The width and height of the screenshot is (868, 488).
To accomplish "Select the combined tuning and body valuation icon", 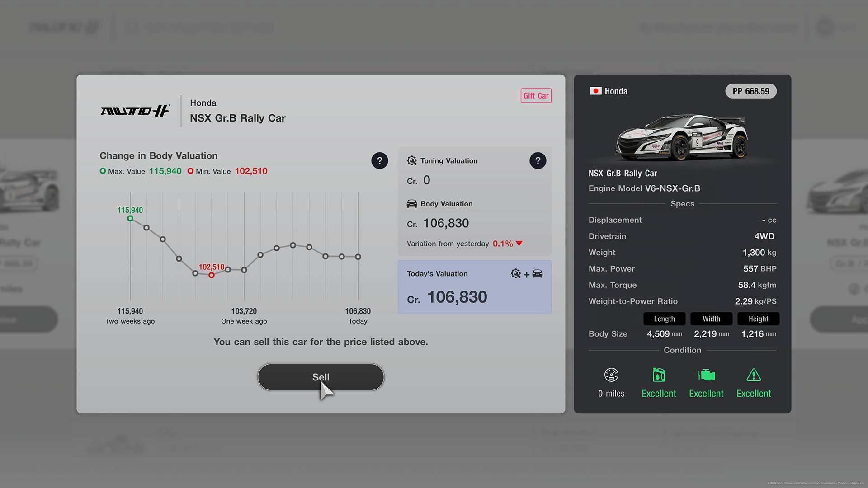I will tap(526, 273).
